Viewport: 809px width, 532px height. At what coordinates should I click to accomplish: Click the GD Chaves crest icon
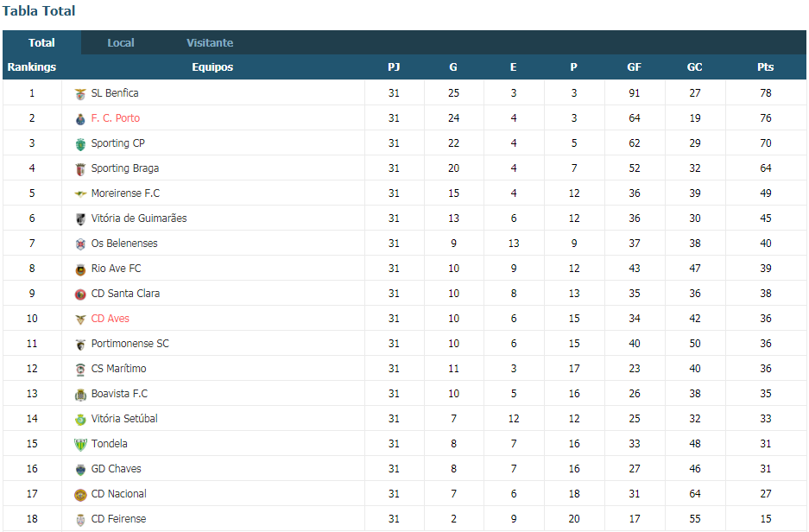[80, 470]
